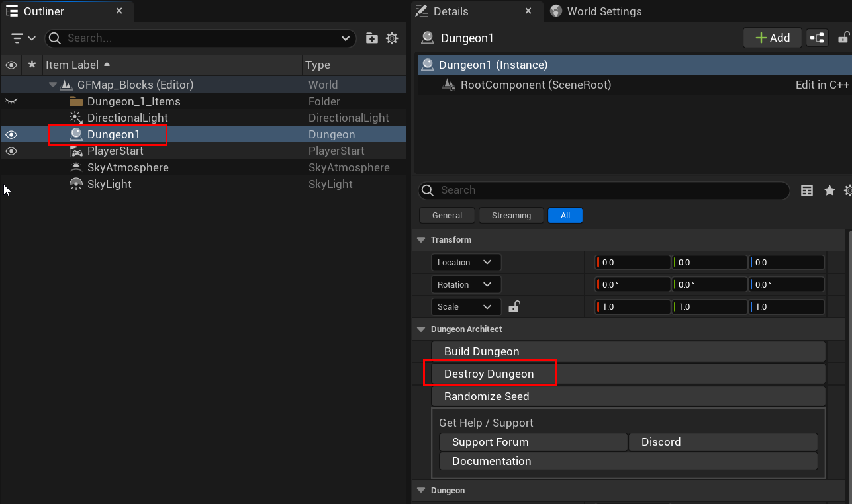Click the Outliner search field

point(199,38)
